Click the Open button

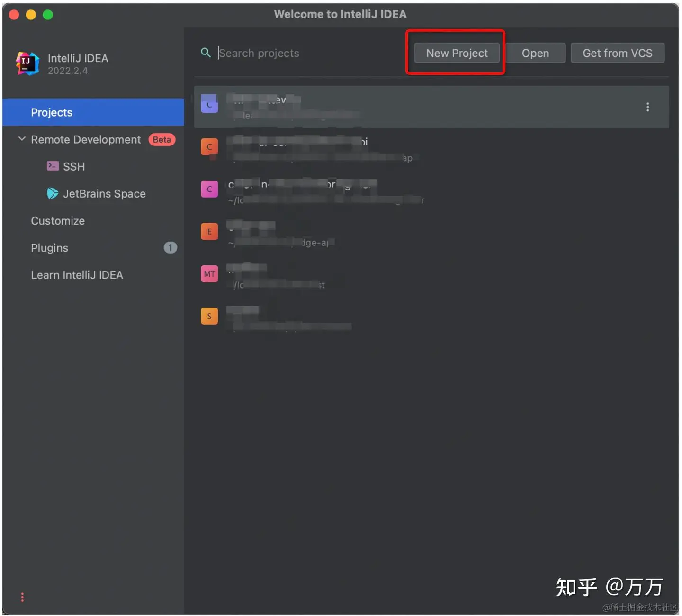pyautogui.click(x=535, y=53)
